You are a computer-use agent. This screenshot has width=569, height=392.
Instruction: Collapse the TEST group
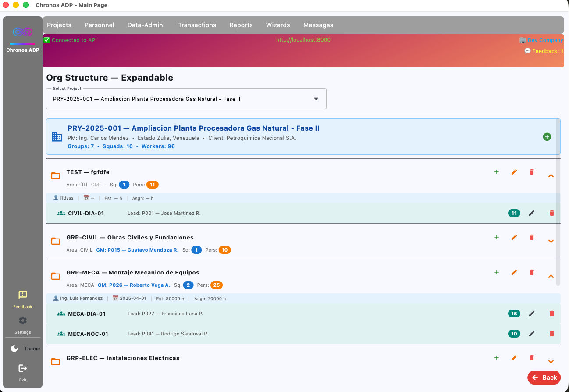(x=551, y=175)
